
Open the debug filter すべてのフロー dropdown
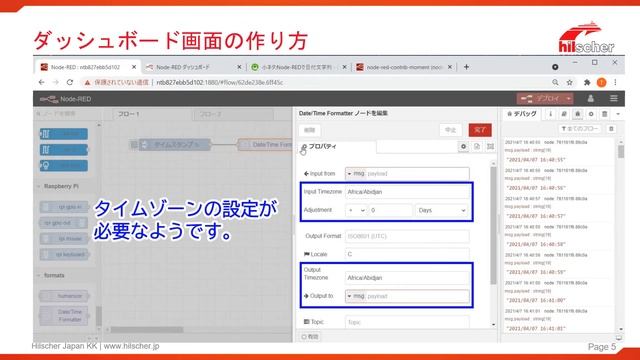pyautogui.click(x=580, y=129)
